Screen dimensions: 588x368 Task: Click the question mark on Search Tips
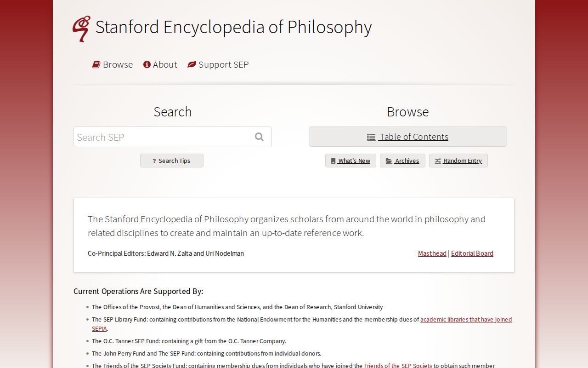click(154, 161)
